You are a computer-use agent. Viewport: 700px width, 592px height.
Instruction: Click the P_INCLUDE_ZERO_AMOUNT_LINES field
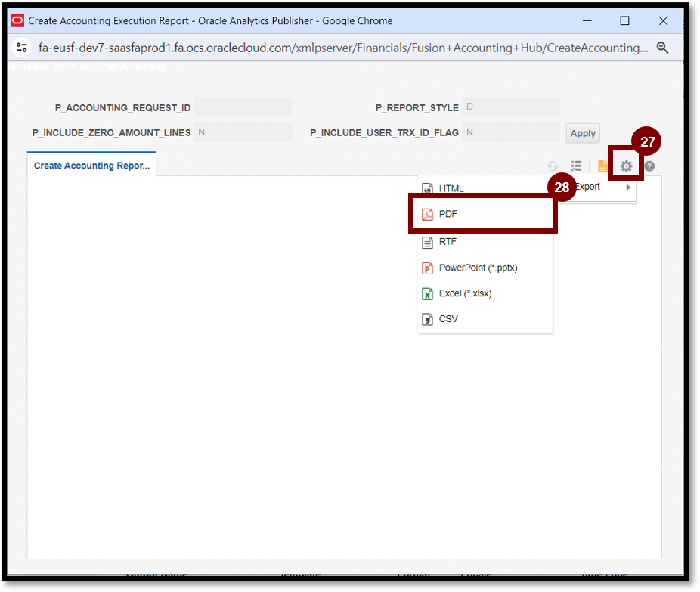click(x=242, y=132)
